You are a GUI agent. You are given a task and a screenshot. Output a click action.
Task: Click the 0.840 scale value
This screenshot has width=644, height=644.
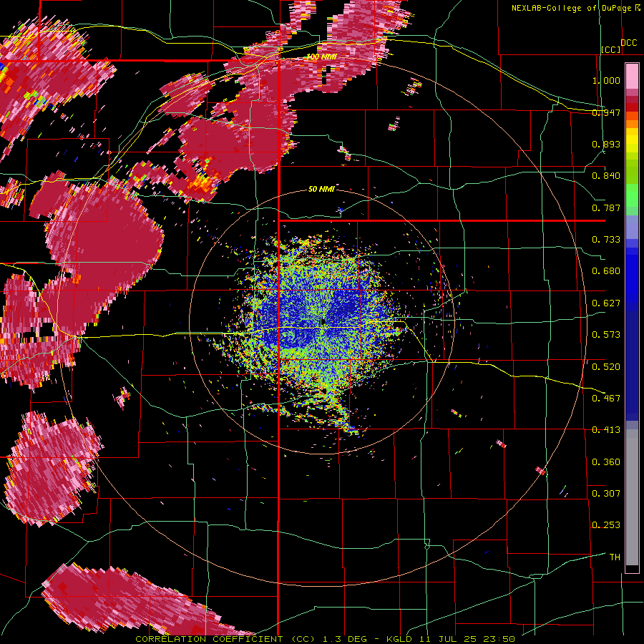click(x=606, y=176)
